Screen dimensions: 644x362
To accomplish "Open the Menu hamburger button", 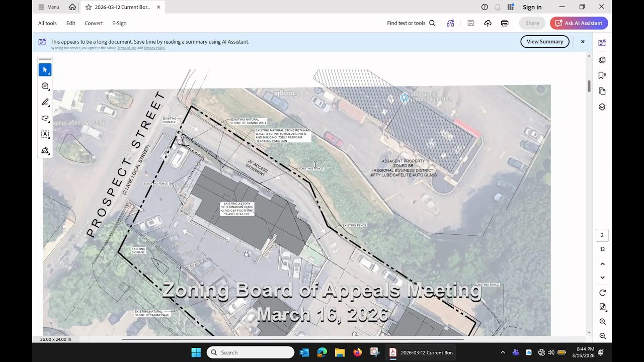I will pos(49,7).
